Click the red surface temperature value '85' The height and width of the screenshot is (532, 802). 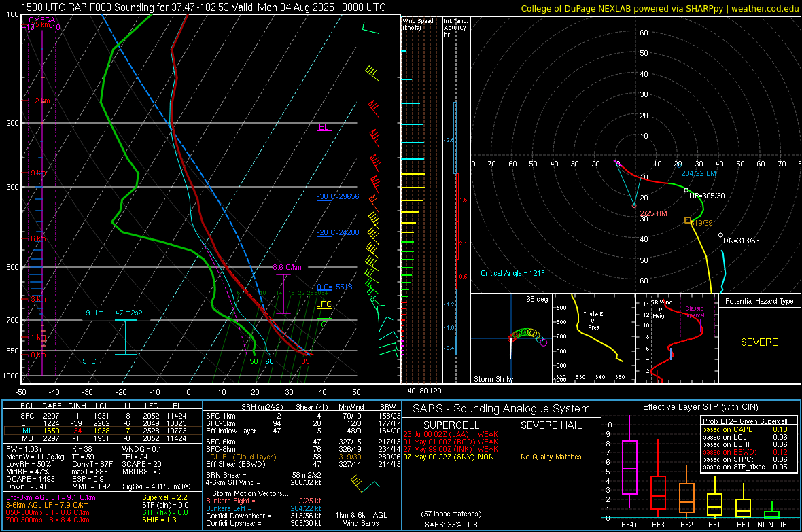305,361
